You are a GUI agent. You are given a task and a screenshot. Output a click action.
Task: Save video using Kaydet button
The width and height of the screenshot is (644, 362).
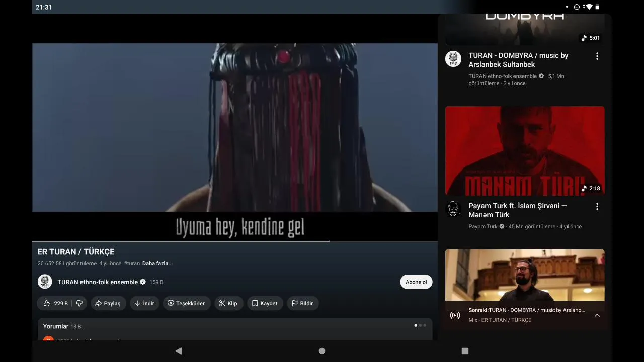[x=265, y=303]
